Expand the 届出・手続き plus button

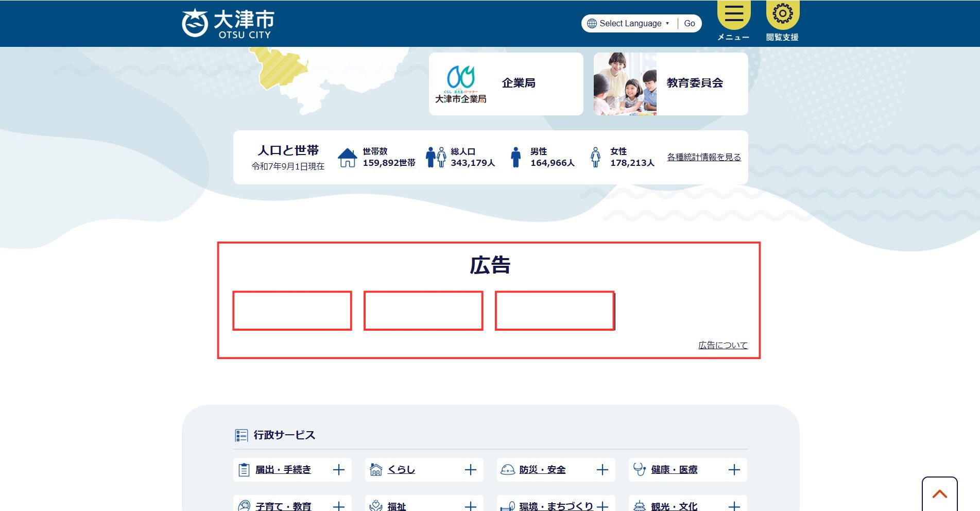pos(338,470)
